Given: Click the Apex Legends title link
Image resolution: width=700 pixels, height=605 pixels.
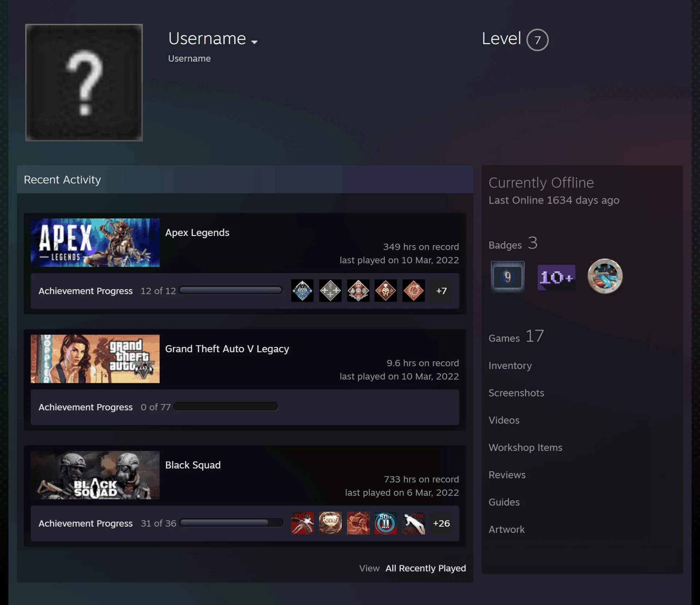Looking at the screenshot, I should point(197,233).
